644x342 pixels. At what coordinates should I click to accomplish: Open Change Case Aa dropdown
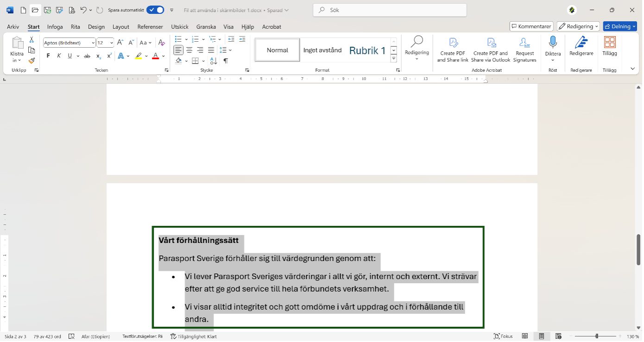pyautogui.click(x=146, y=43)
